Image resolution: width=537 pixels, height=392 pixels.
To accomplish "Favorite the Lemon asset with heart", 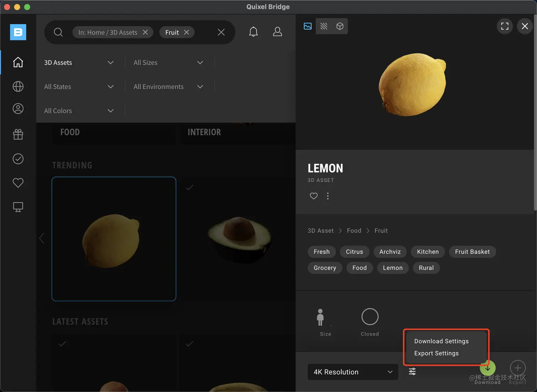I will pos(314,196).
